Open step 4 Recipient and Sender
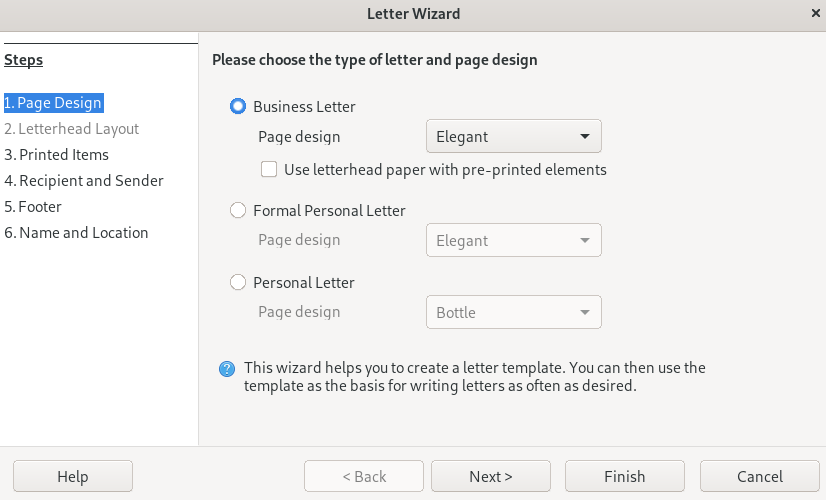Screen dimensions: 826x500 [x=84, y=180]
